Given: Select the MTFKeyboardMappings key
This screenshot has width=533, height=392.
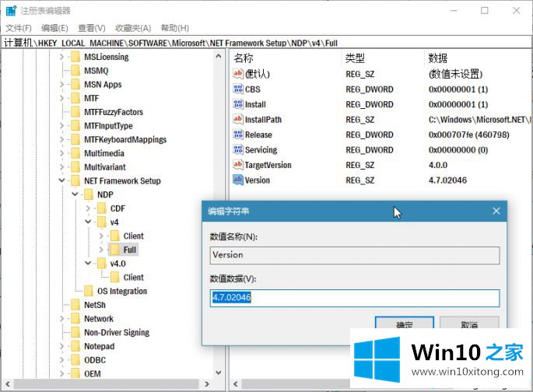Looking at the screenshot, I should click(x=125, y=140).
